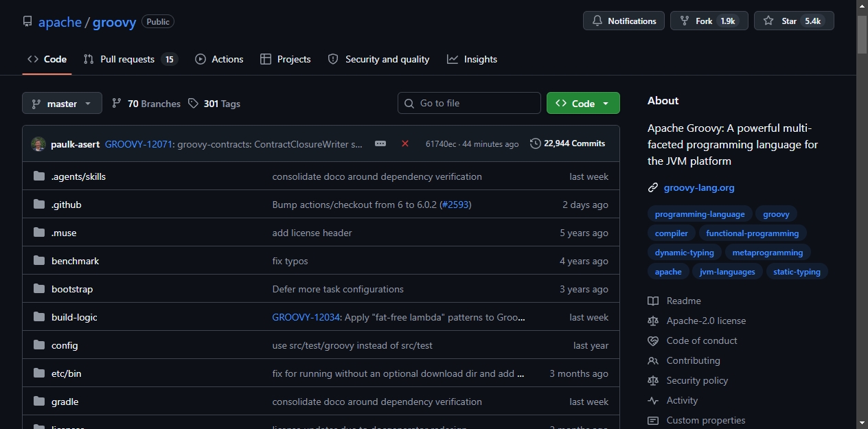
Task: Open the benchmark folder name
Action: point(76,261)
